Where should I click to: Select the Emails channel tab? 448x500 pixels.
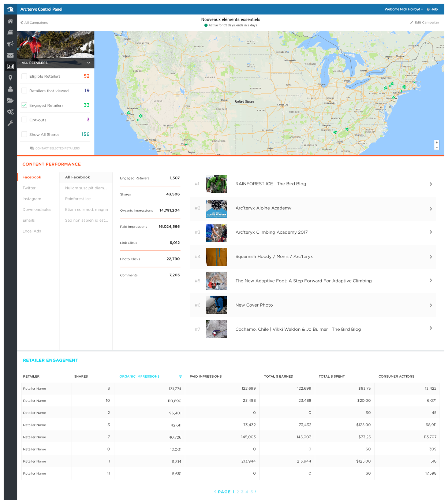[x=29, y=221]
